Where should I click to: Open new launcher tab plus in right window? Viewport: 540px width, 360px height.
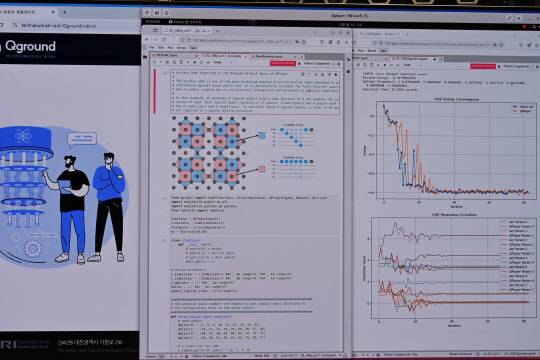coord(442,59)
